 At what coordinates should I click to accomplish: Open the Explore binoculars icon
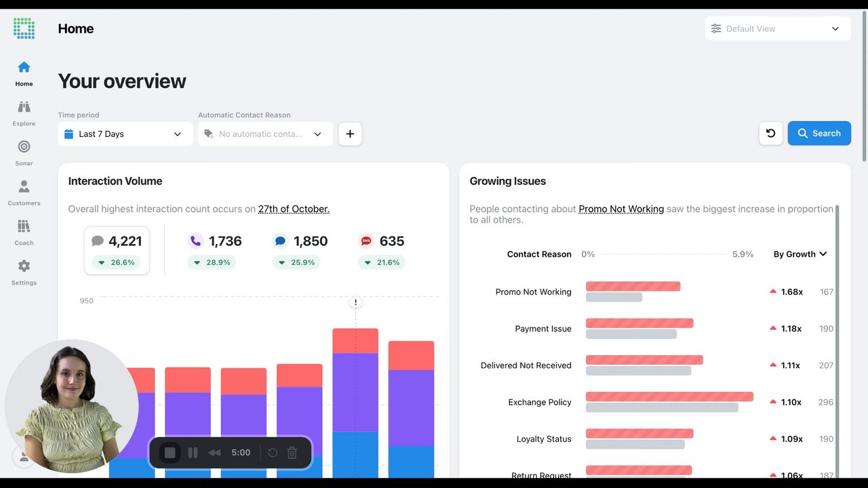coord(24,107)
